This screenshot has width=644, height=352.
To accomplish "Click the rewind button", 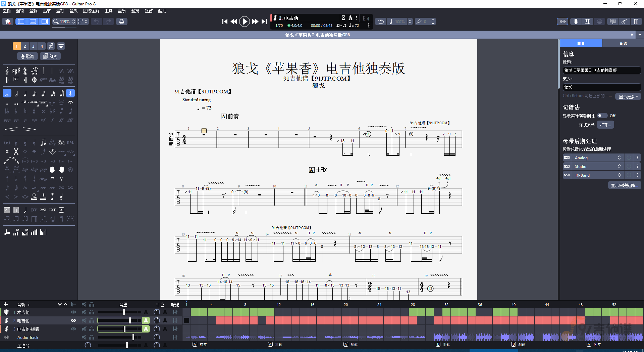I will click(x=234, y=21).
